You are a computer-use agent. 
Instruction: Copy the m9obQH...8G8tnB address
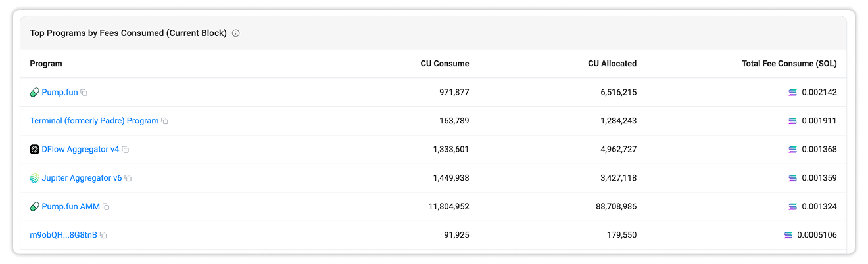point(103,235)
